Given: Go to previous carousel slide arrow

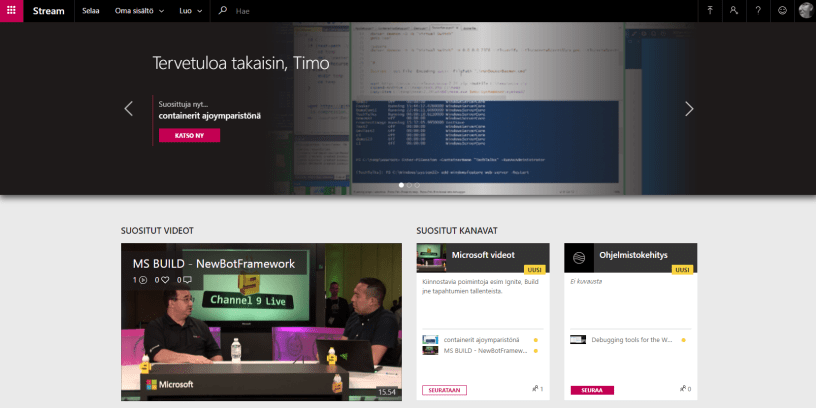Looking at the screenshot, I should tap(128, 109).
